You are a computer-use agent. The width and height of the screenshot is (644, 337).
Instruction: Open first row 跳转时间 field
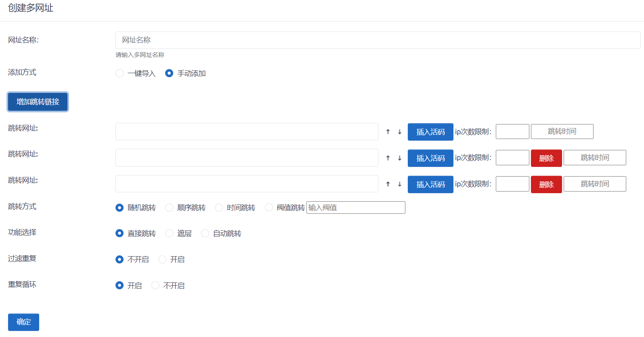coord(562,131)
